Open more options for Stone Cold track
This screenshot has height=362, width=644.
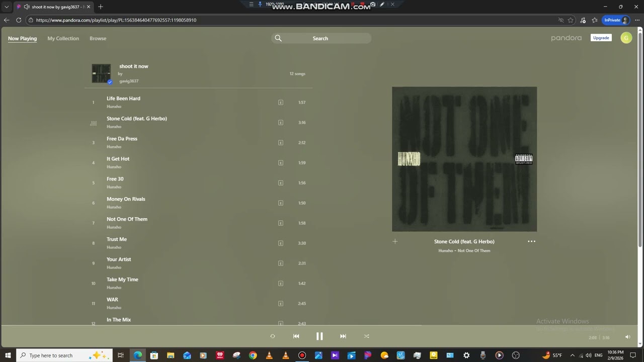(531, 241)
